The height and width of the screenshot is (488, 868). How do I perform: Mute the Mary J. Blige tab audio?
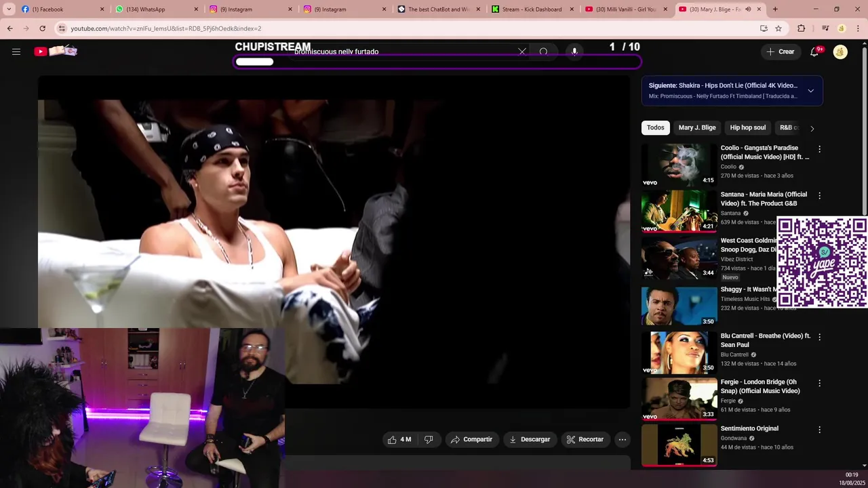pos(748,9)
